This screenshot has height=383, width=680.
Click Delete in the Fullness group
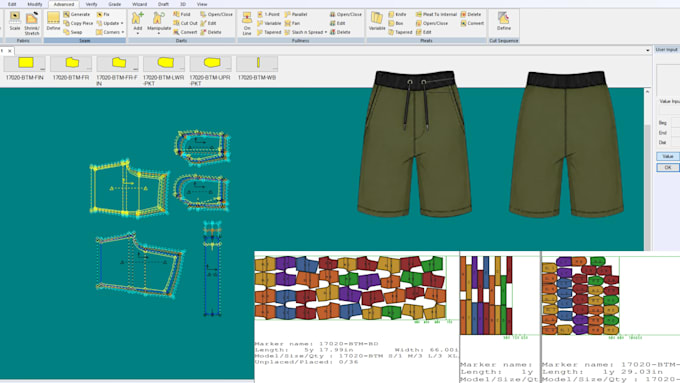(340, 32)
